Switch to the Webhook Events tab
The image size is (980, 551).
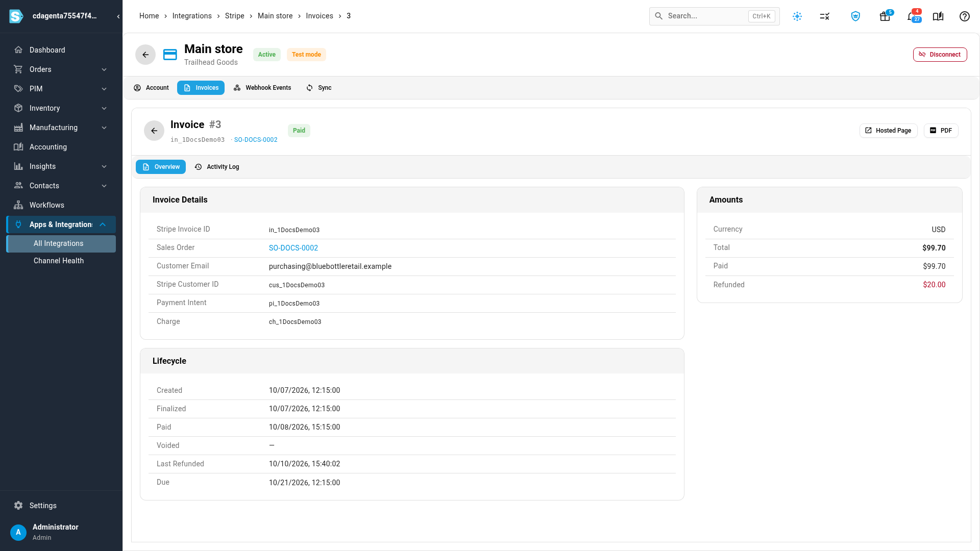coord(262,88)
